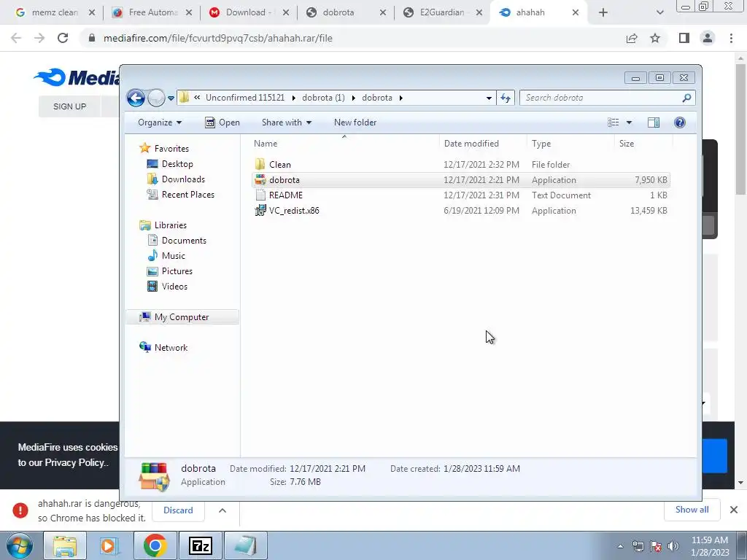
Task: Open the Organize menu
Action: 160,122
